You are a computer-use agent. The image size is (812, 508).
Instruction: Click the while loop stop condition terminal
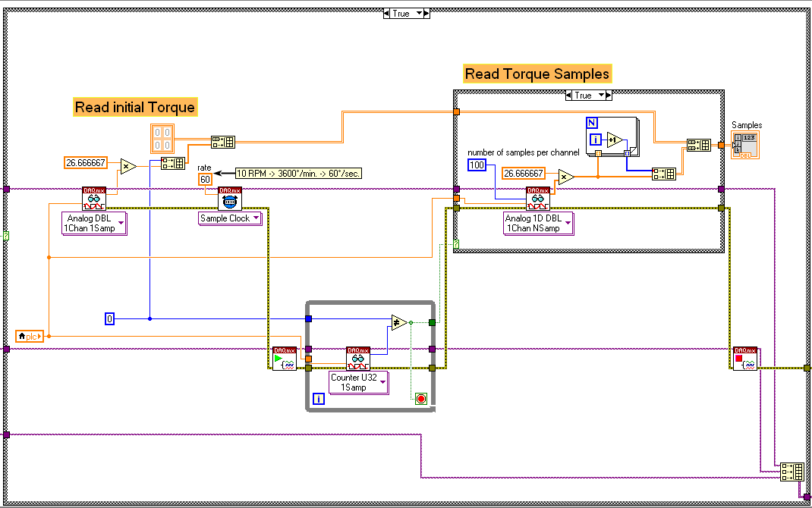pyautogui.click(x=421, y=399)
